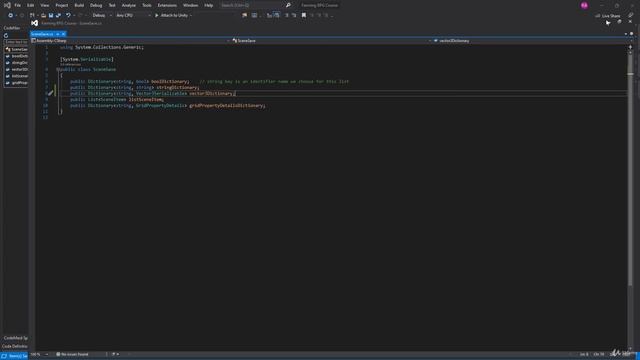
Task: Click the screwdriver quick actions icon
Action: (50, 93)
